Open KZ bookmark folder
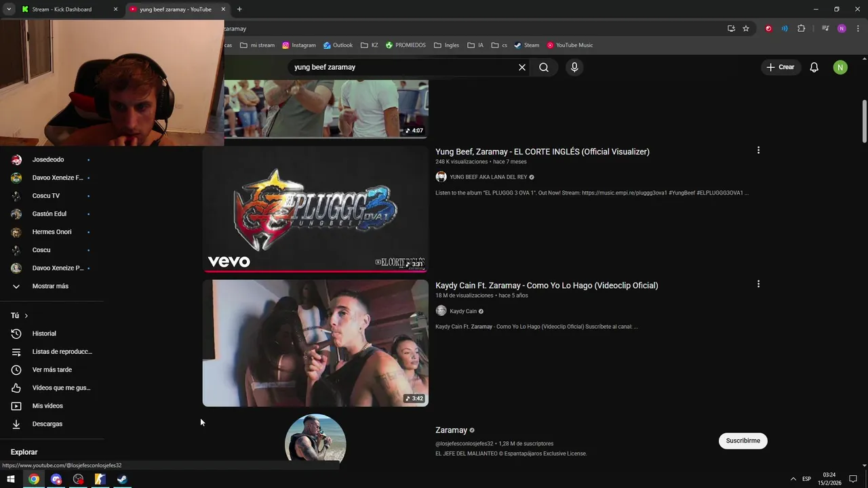 370,45
